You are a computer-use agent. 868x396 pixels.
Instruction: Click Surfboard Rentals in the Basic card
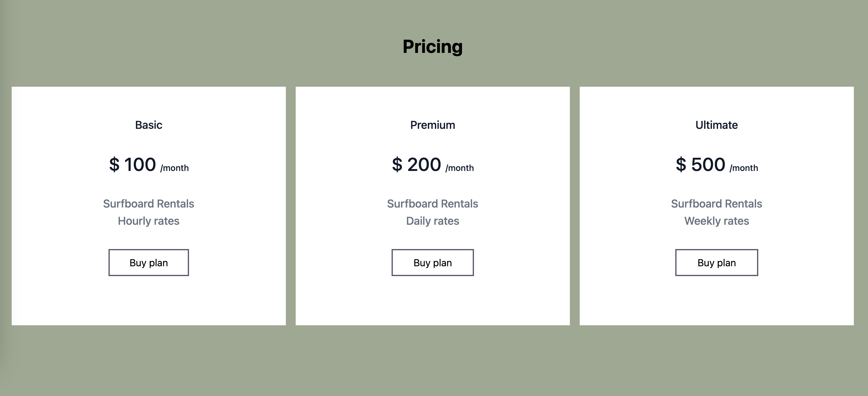coord(148,204)
